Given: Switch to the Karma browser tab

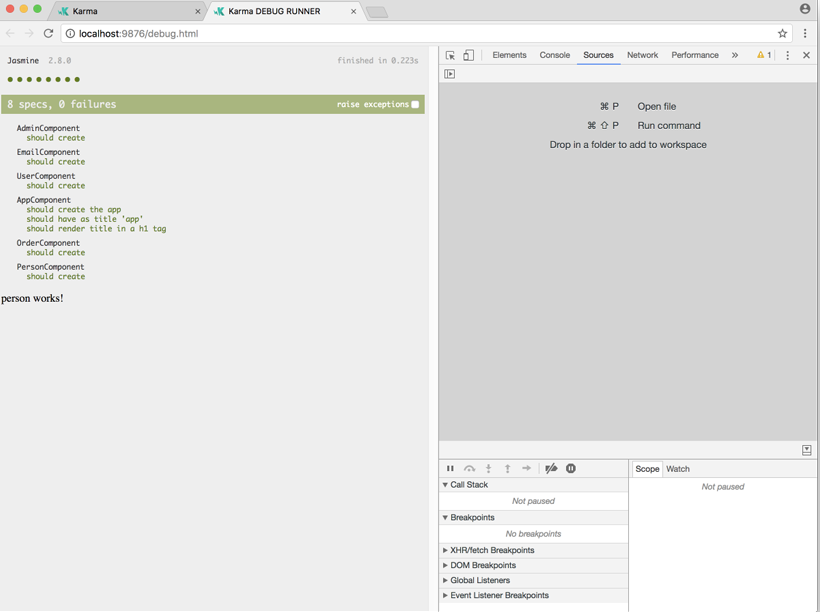Looking at the screenshot, I should 128,11.
